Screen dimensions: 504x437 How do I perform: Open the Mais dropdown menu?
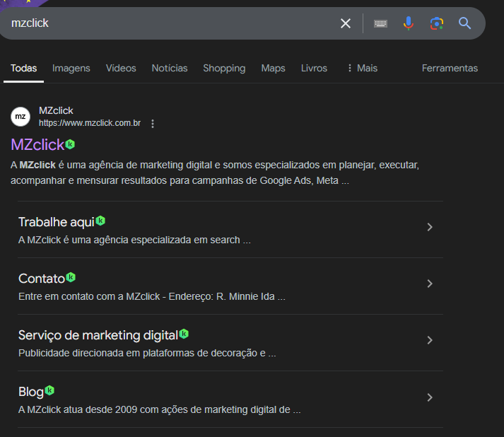[x=362, y=68]
